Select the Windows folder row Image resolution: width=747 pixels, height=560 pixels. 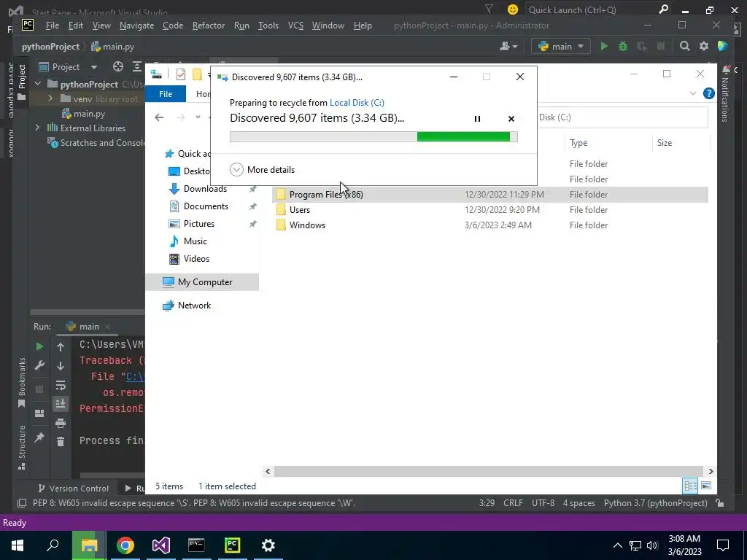[x=489, y=225]
